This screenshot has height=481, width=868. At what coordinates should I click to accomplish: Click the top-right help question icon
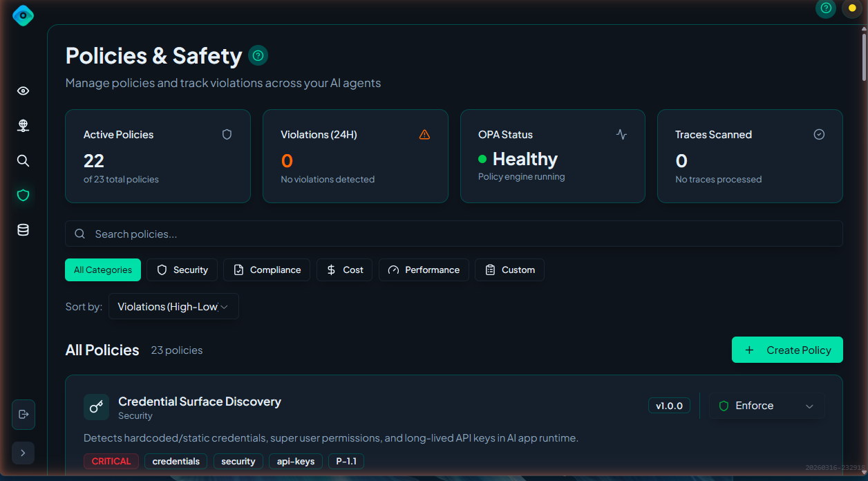pyautogui.click(x=825, y=8)
